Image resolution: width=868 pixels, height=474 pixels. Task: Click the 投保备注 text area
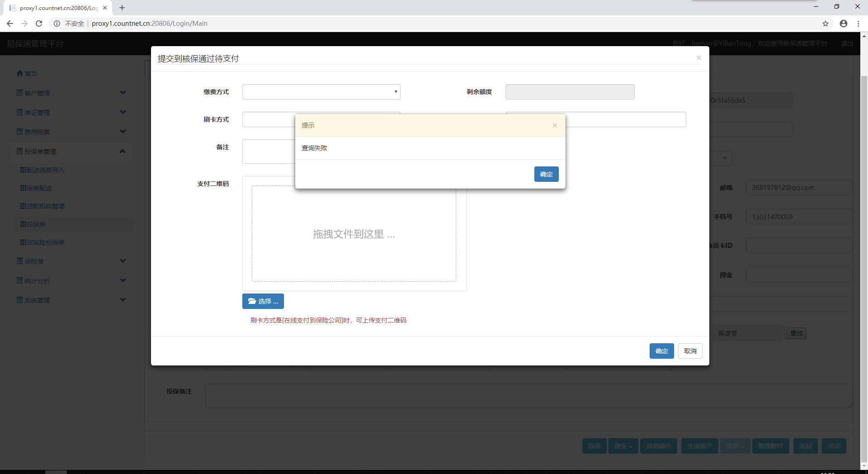click(x=529, y=396)
